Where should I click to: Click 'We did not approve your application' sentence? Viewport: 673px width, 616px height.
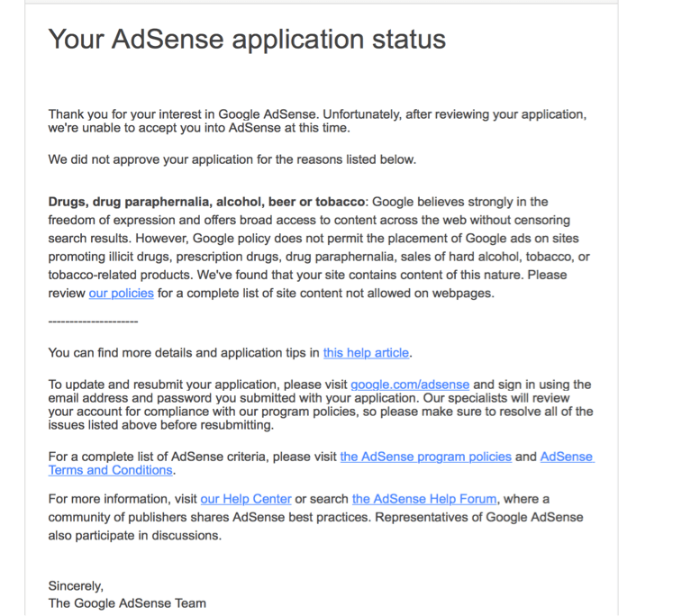tap(232, 159)
